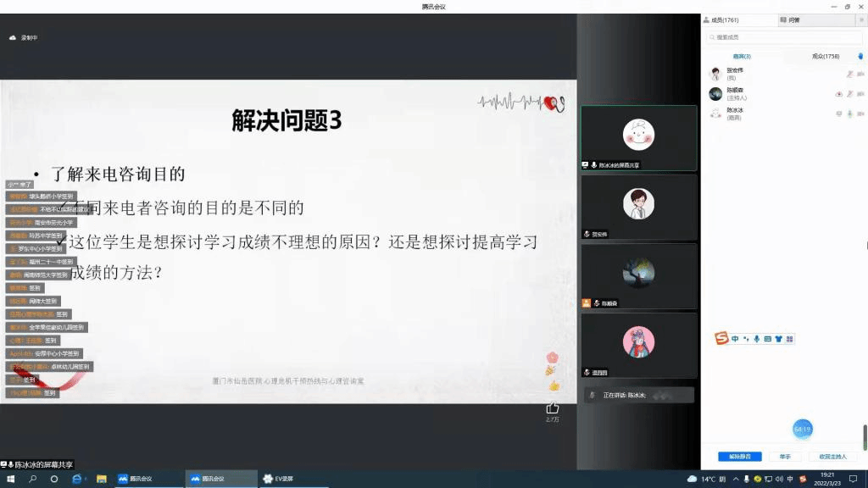Viewport: 868px width, 488px height.
Task: Expand the panel options arrow beside 问答
Action: (861, 19)
